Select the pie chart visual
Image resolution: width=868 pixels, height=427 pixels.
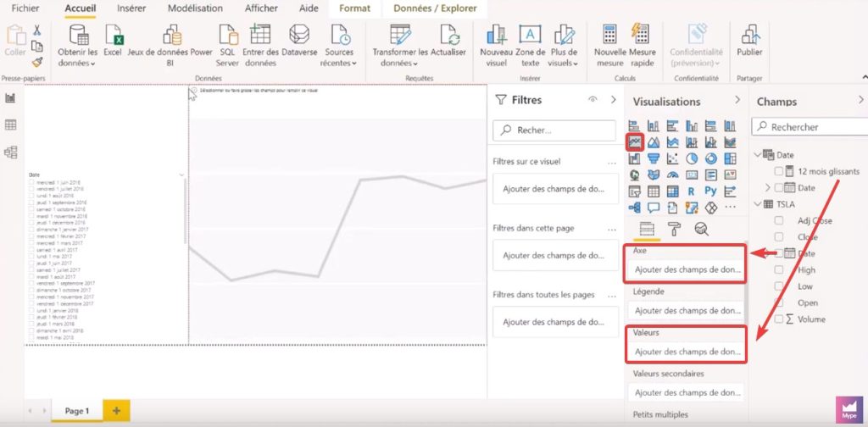[x=692, y=158]
